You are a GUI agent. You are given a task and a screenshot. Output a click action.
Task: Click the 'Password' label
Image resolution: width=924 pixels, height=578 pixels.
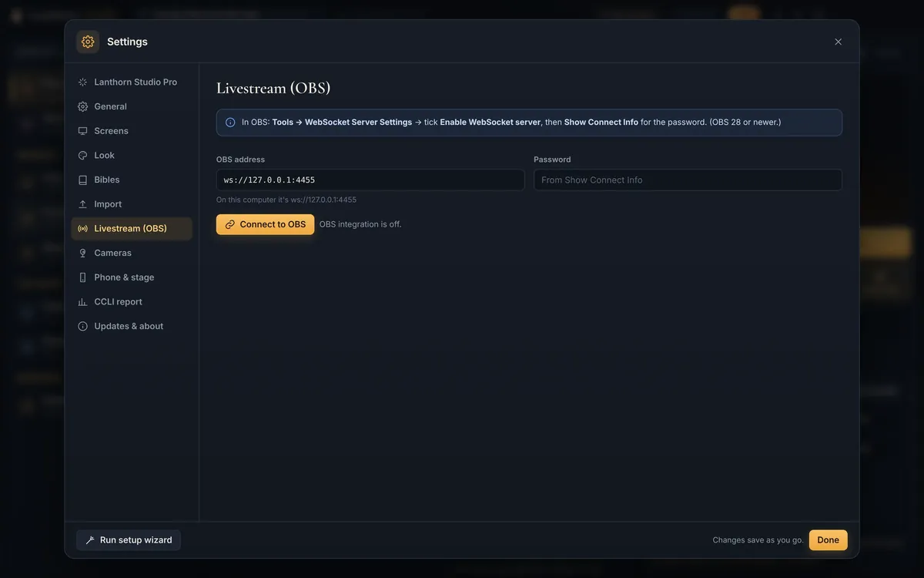[552, 160]
